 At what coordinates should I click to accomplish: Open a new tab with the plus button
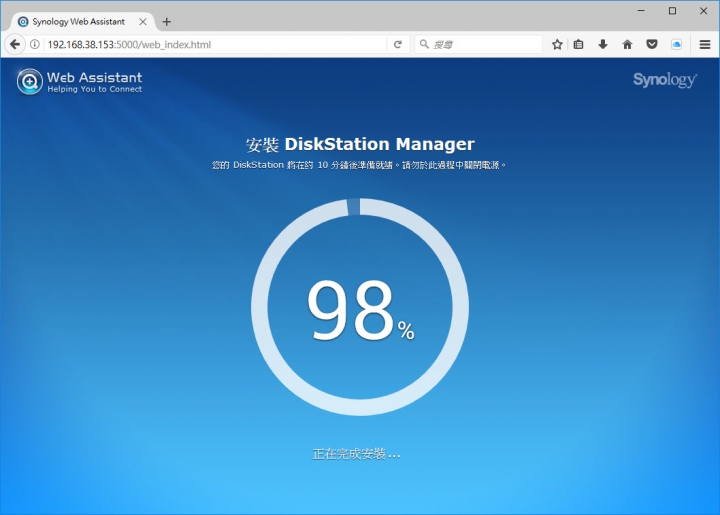pyautogui.click(x=167, y=22)
